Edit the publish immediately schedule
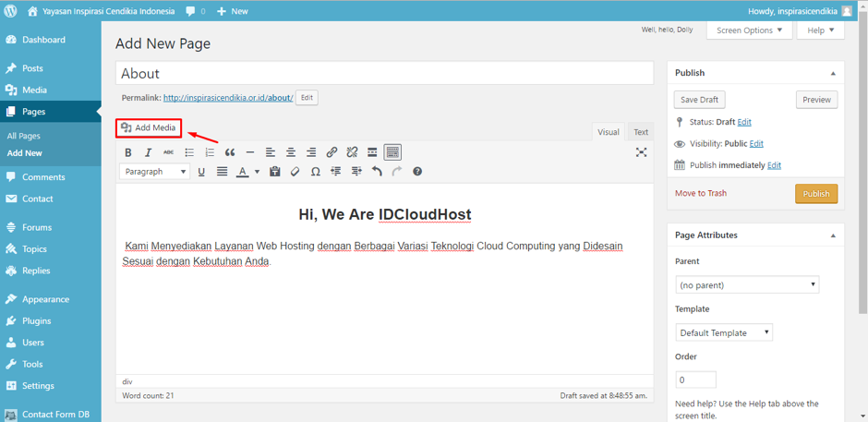This screenshot has height=422, width=868. pyautogui.click(x=774, y=165)
